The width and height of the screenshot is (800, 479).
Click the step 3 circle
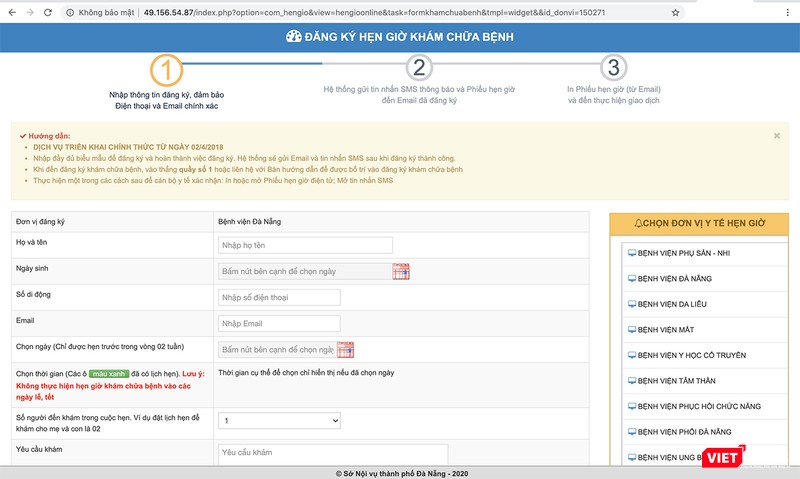click(x=613, y=67)
